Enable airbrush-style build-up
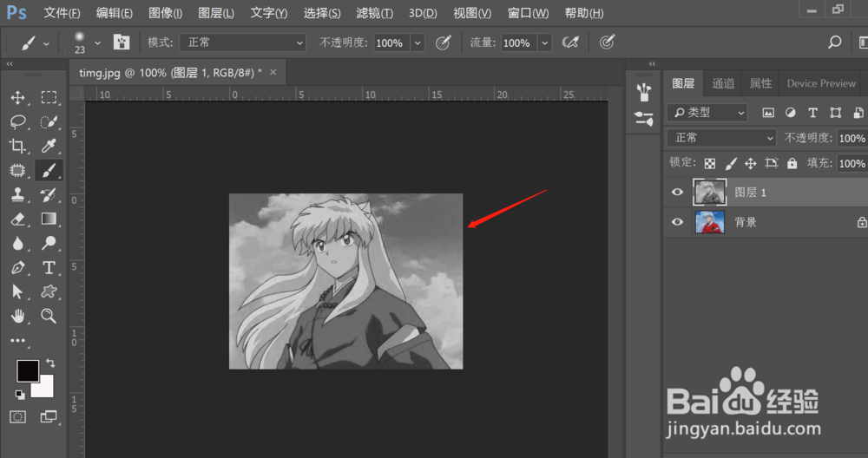The image size is (868, 458). click(x=570, y=42)
